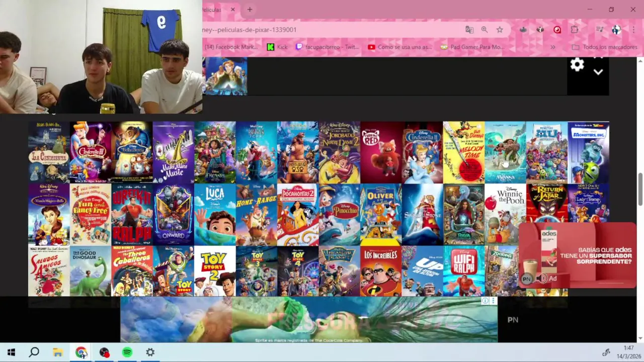This screenshot has height=362, width=644.
Task: Select the Make Mine Music poster
Action: (x=173, y=152)
